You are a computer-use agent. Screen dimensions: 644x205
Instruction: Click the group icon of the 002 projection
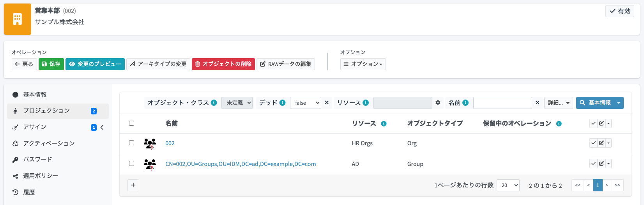pos(150,144)
